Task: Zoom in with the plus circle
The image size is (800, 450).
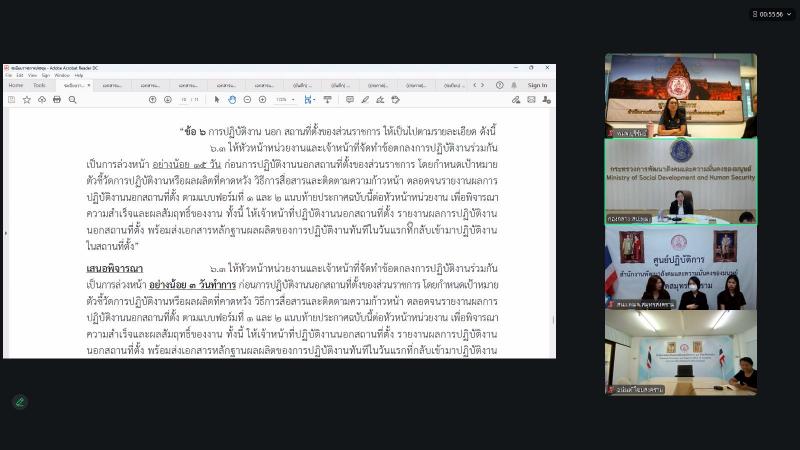Action: click(x=262, y=100)
